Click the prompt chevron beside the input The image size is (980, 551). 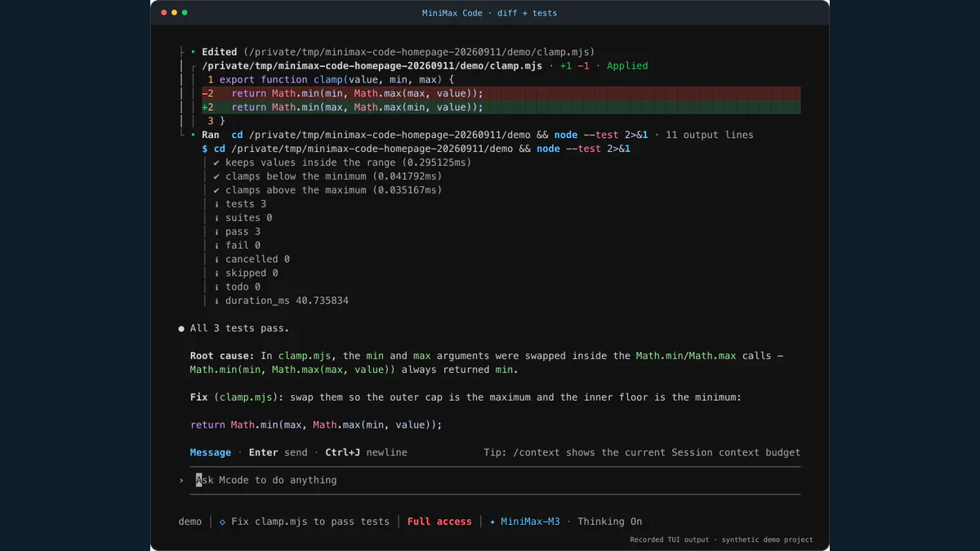tap(181, 480)
